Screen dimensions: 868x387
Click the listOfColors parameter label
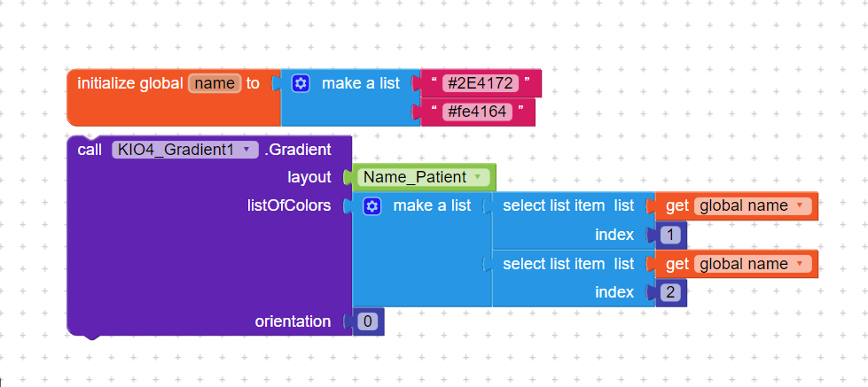(x=289, y=206)
